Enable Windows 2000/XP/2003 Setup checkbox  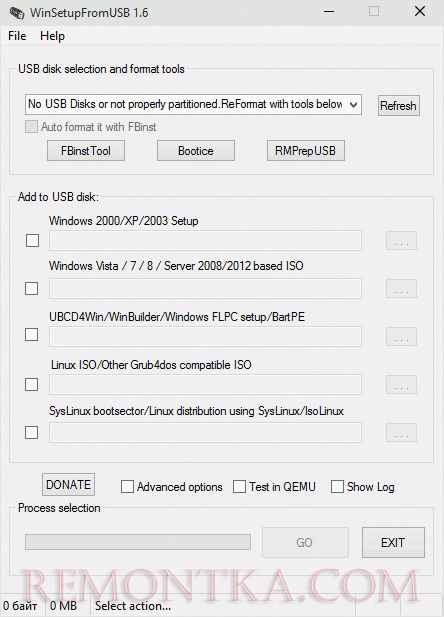(x=32, y=240)
